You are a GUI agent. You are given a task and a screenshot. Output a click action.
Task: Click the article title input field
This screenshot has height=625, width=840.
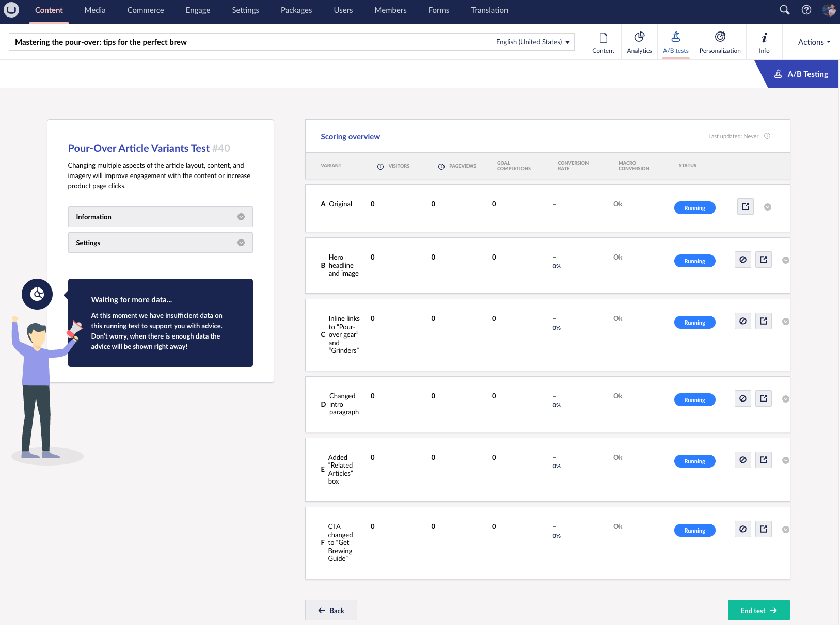248,42
